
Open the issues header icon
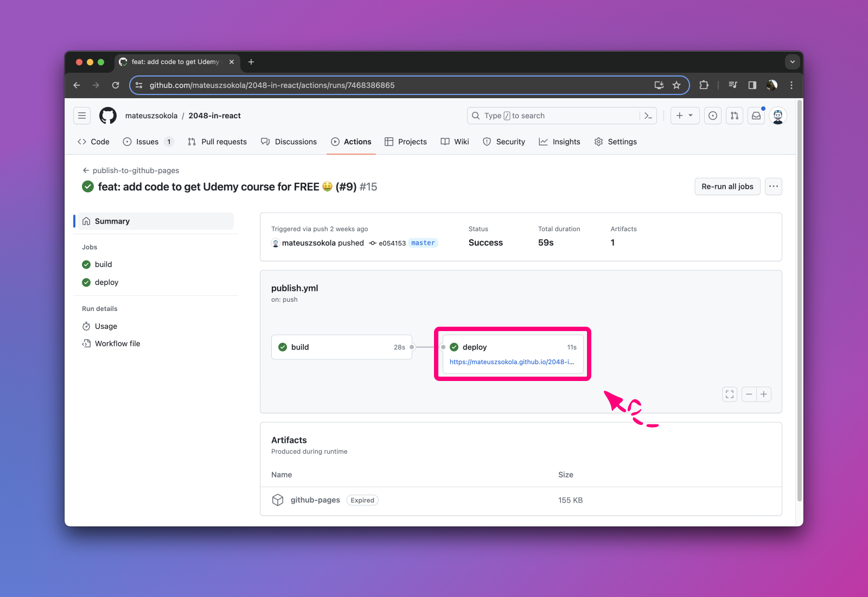coord(713,116)
